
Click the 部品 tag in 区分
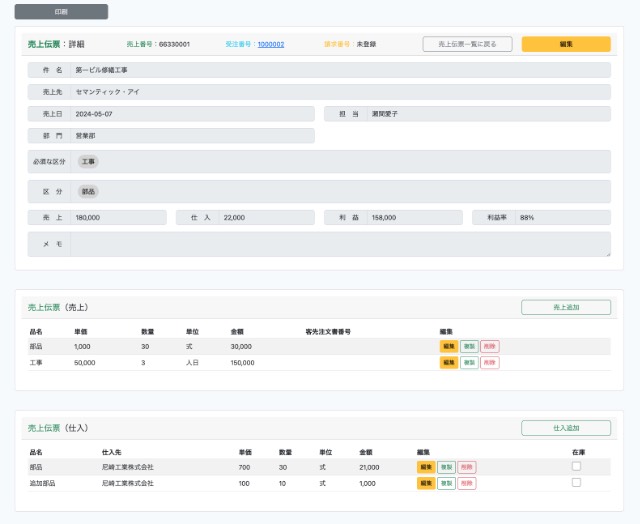88,191
